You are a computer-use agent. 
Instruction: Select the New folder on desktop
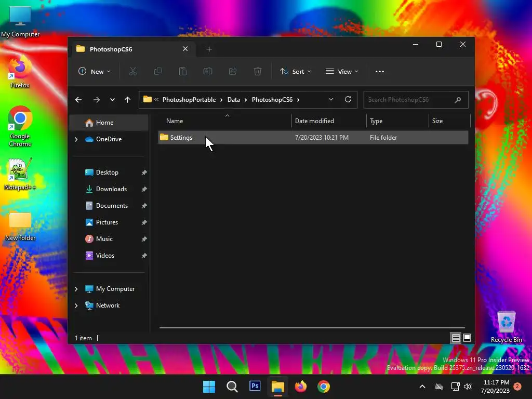[x=20, y=227]
